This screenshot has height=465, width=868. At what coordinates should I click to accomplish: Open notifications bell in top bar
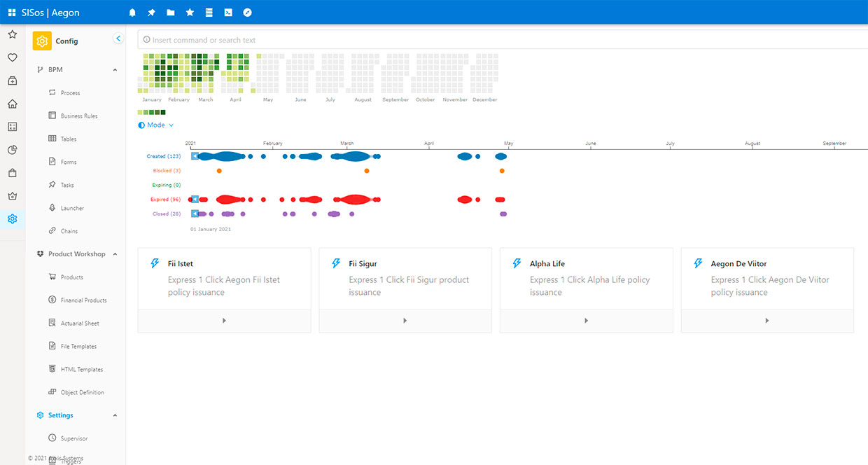point(133,13)
